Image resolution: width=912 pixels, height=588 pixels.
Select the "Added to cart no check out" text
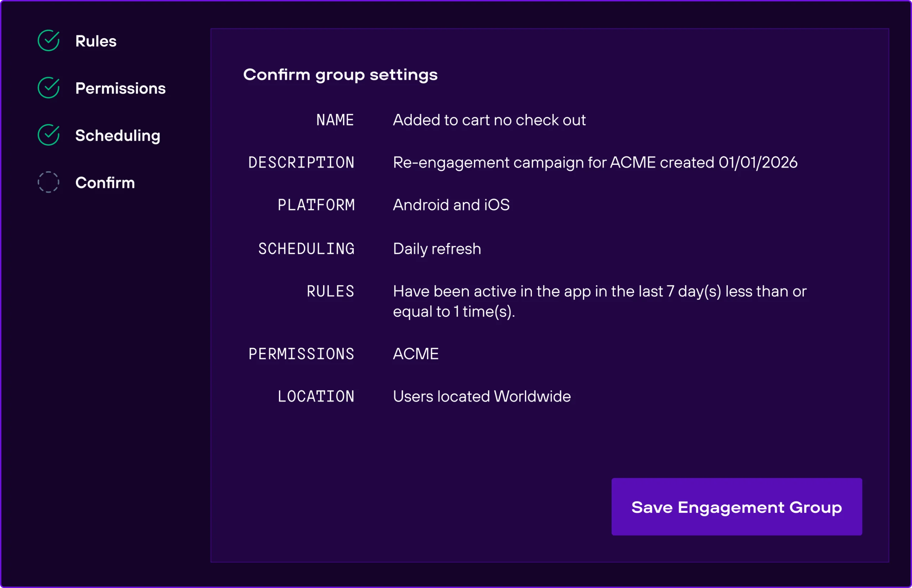coord(489,120)
